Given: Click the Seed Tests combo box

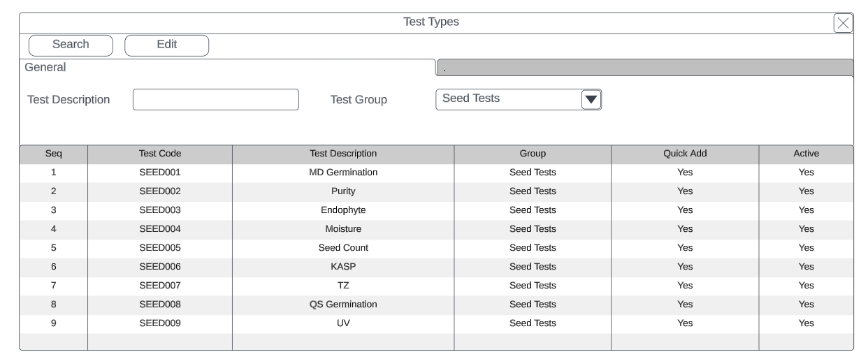Looking at the screenshot, I should [x=508, y=99].
